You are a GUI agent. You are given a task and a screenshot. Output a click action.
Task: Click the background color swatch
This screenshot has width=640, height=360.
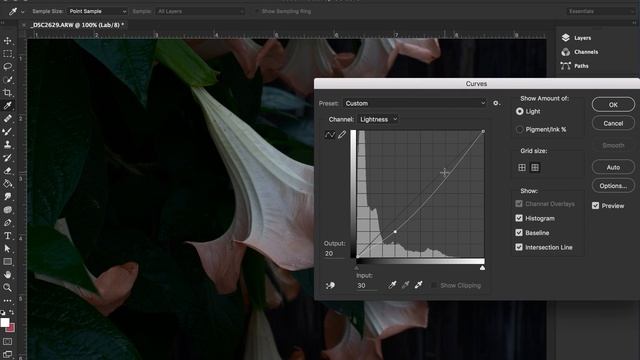coord(11,328)
